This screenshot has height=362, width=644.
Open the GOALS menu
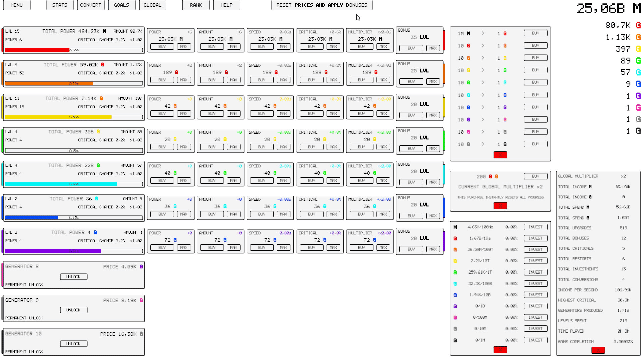[121, 5]
